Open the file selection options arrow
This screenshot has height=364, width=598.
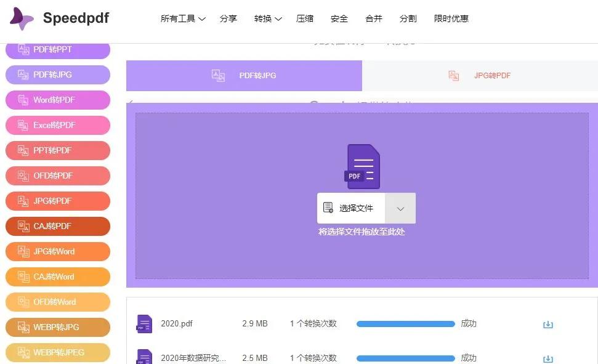[x=400, y=208]
